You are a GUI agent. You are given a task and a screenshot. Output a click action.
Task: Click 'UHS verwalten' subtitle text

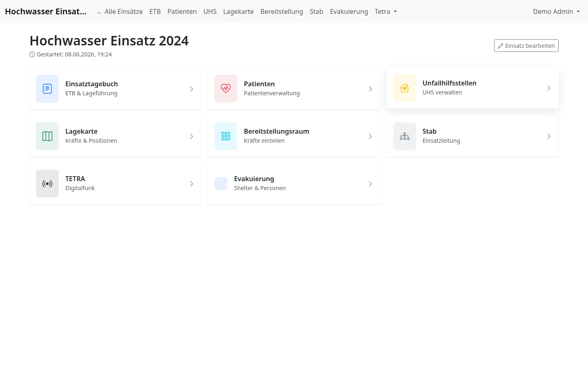pyautogui.click(x=442, y=92)
